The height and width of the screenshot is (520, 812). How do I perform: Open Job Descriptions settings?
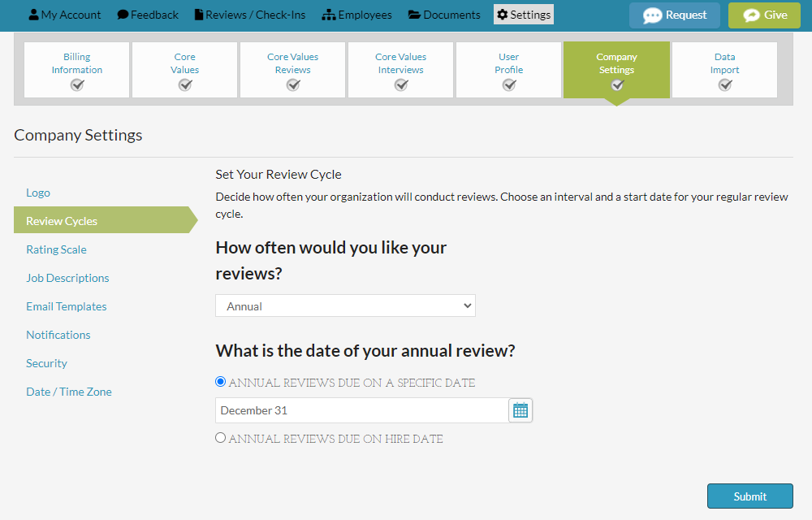point(68,278)
